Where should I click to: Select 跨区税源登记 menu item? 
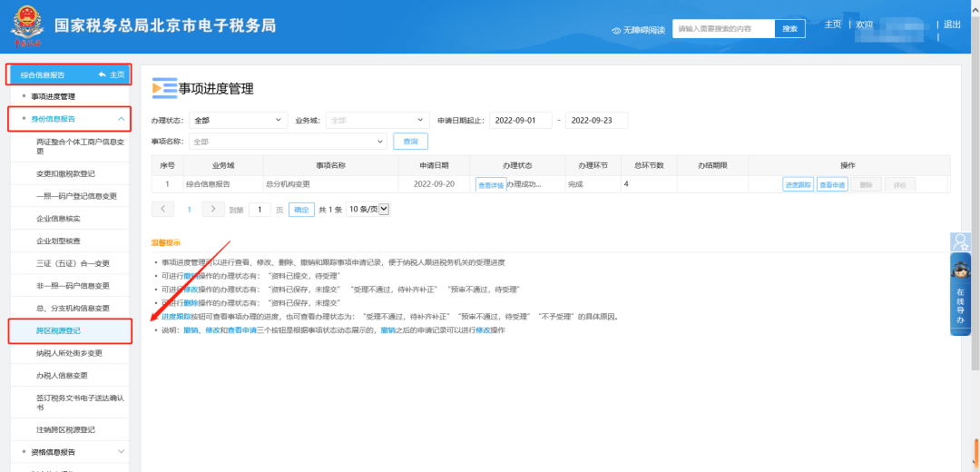point(58,330)
